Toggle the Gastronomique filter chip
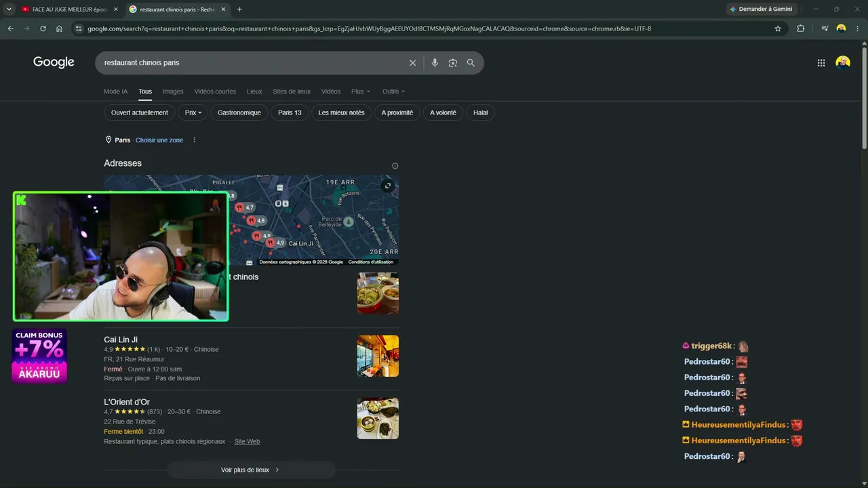Viewport: 868px width, 488px height. point(239,113)
